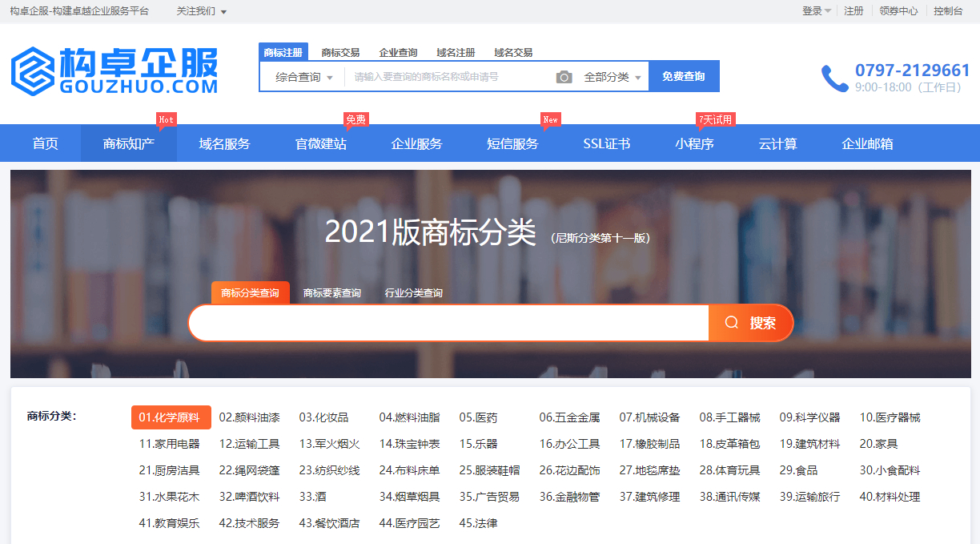This screenshot has height=544, width=980.
Task: Click the red Hot badge
Action: [x=166, y=119]
